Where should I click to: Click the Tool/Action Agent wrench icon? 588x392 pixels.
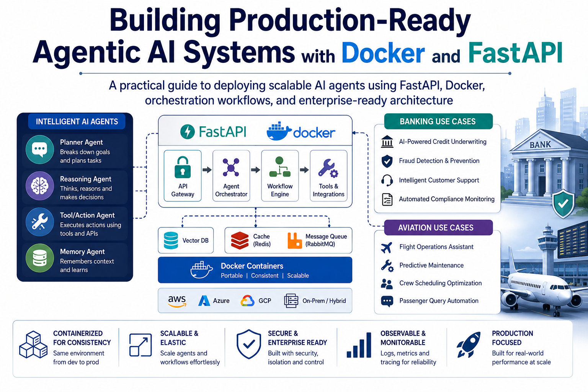coord(40,222)
